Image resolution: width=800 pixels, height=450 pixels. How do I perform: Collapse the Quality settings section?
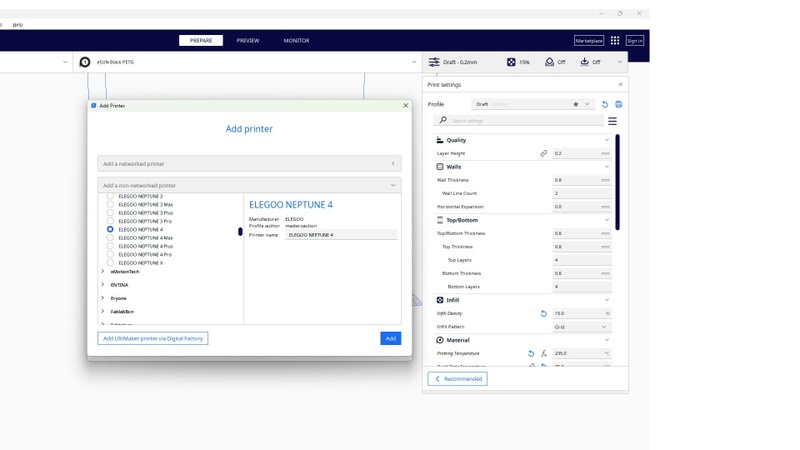tap(607, 140)
